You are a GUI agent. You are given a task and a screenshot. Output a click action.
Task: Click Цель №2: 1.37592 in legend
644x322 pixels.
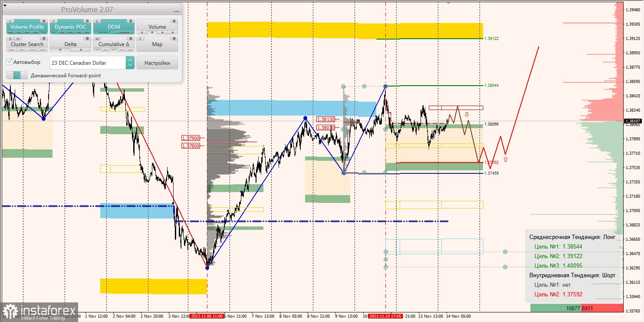[558, 294]
